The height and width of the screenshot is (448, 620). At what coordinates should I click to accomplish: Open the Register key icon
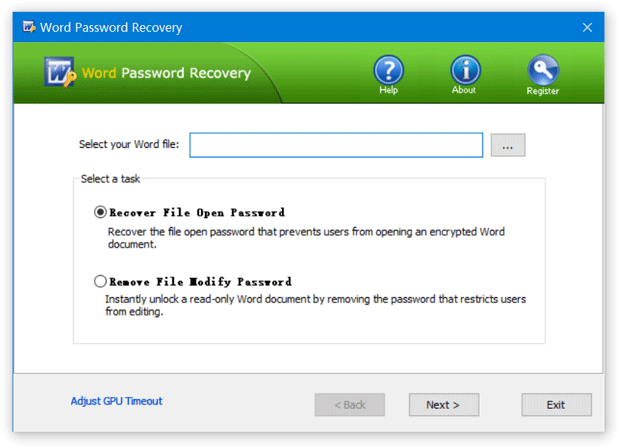(543, 69)
